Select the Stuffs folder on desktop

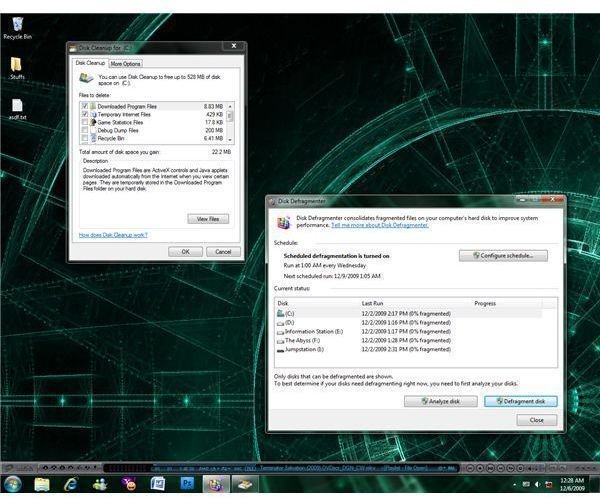pyautogui.click(x=16, y=68)
